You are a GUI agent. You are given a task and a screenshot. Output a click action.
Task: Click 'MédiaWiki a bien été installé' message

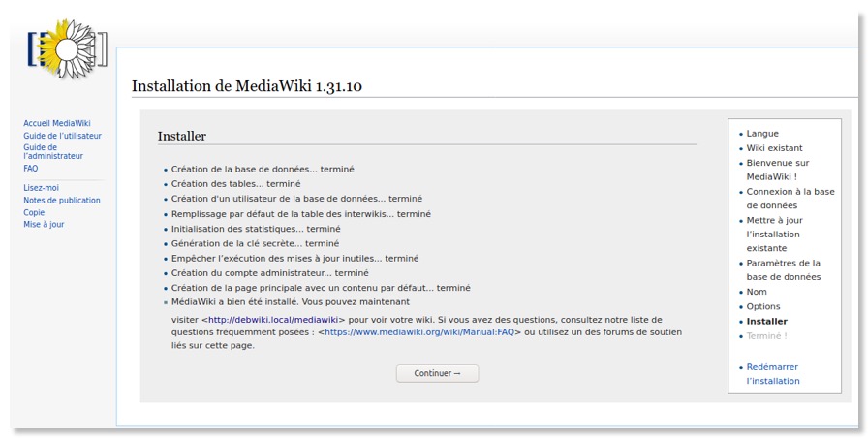290,301
